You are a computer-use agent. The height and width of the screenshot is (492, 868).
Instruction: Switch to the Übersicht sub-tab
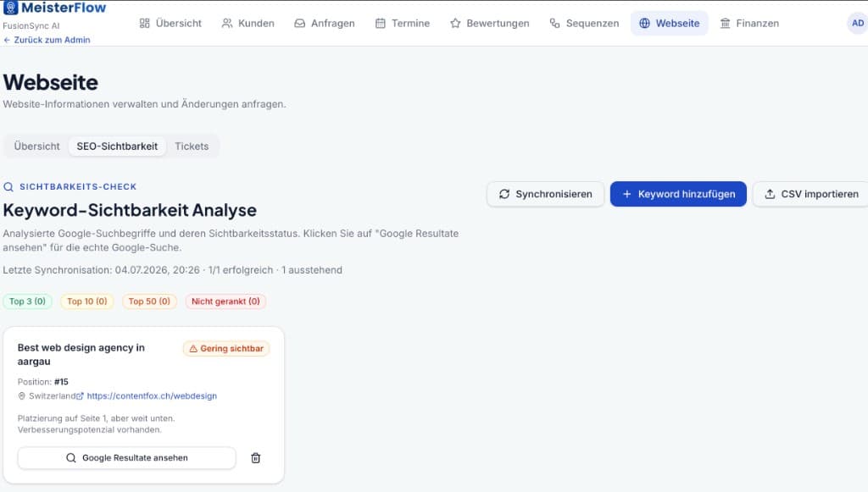click(36, 146)
